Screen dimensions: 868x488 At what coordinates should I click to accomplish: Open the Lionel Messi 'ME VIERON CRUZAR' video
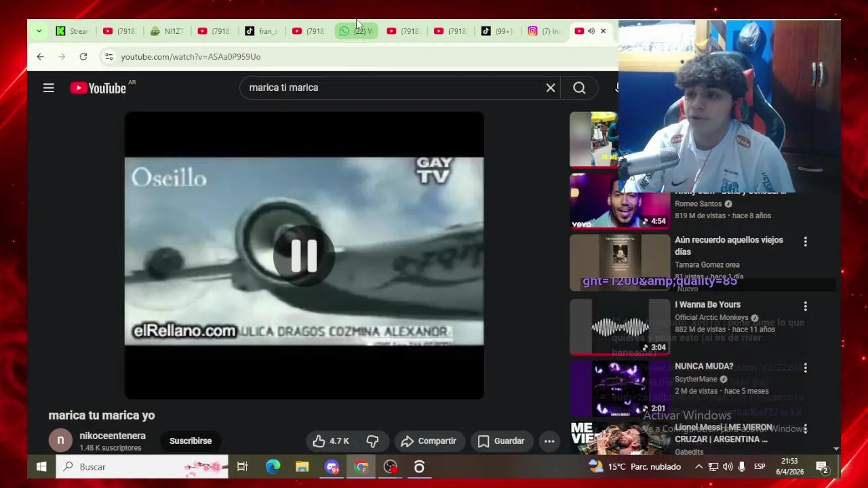click(x=724, y=434)
